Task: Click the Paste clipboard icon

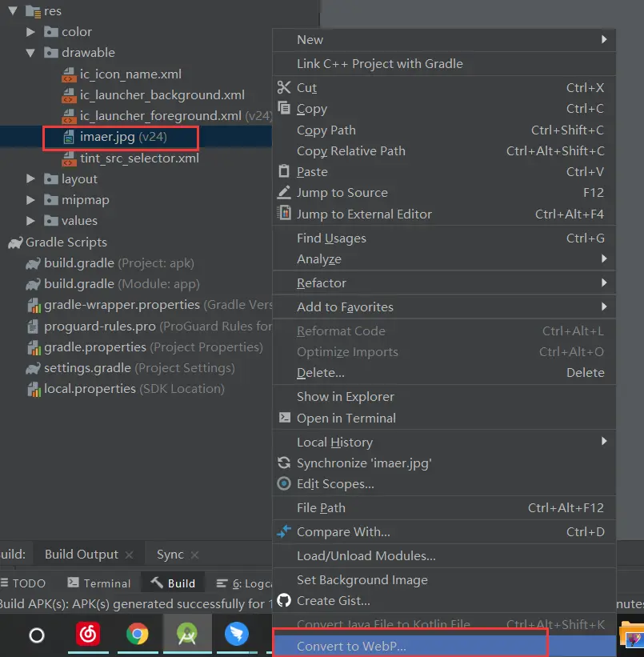Action: 284,171
